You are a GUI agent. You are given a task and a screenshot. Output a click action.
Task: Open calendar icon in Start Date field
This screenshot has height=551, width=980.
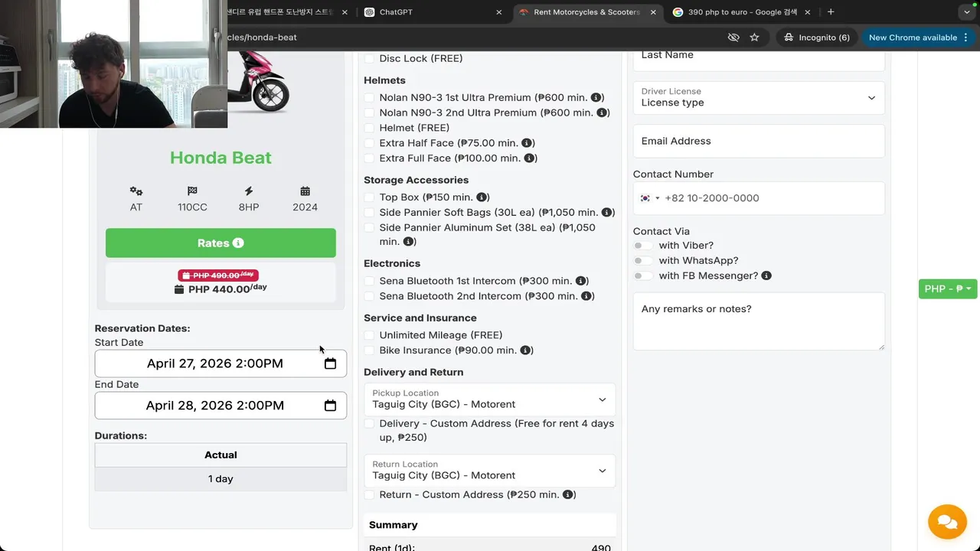coord(330,364)
